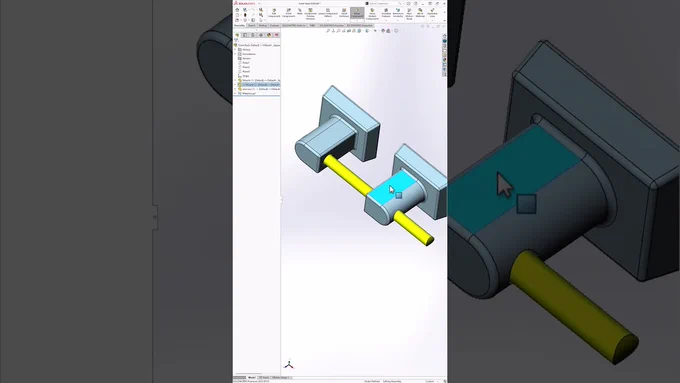Click the Search Commands field
The height and width of the screenshot is (383, 680).
384,3
